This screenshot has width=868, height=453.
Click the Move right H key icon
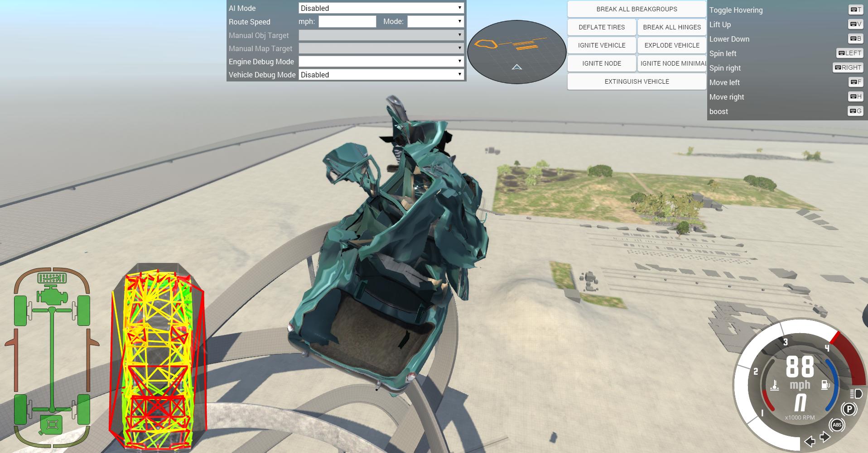pyautogui.click(x=855, y=96)
